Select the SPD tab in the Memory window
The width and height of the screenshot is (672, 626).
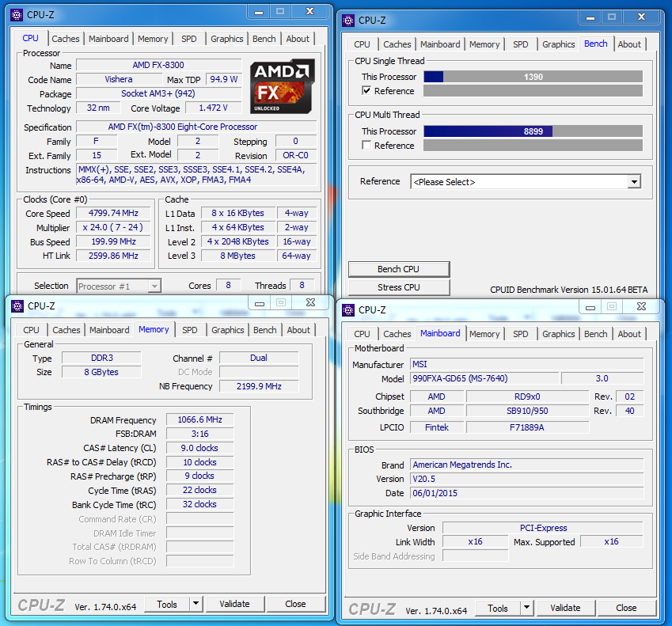click(190, 330)
